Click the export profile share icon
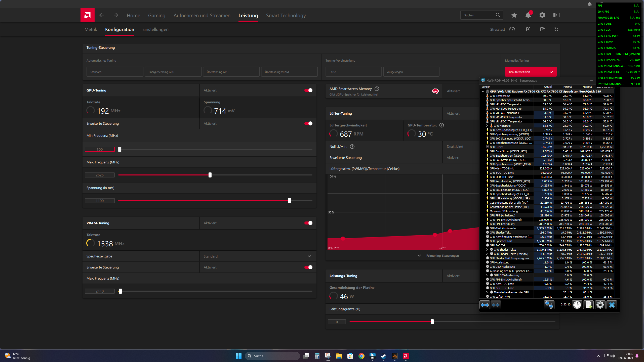 click(542, 29)
